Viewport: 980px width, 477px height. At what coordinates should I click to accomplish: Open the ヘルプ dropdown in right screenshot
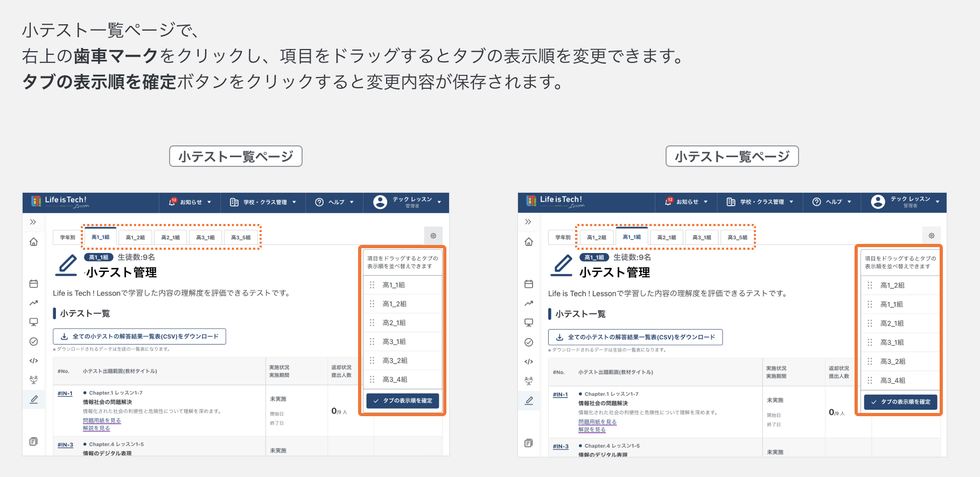pyautogui.click(x=832, y=202)
